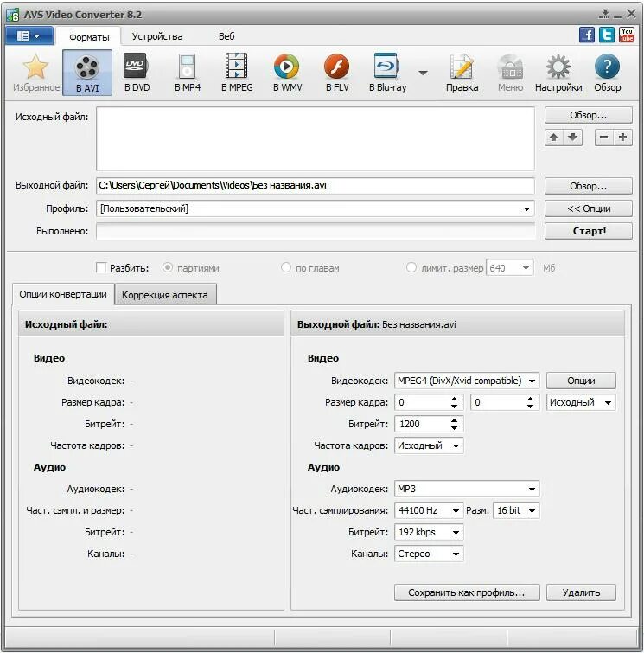The image size is (644, 653).
Task: Switch to the Веб tab
Action: (226, 36)
